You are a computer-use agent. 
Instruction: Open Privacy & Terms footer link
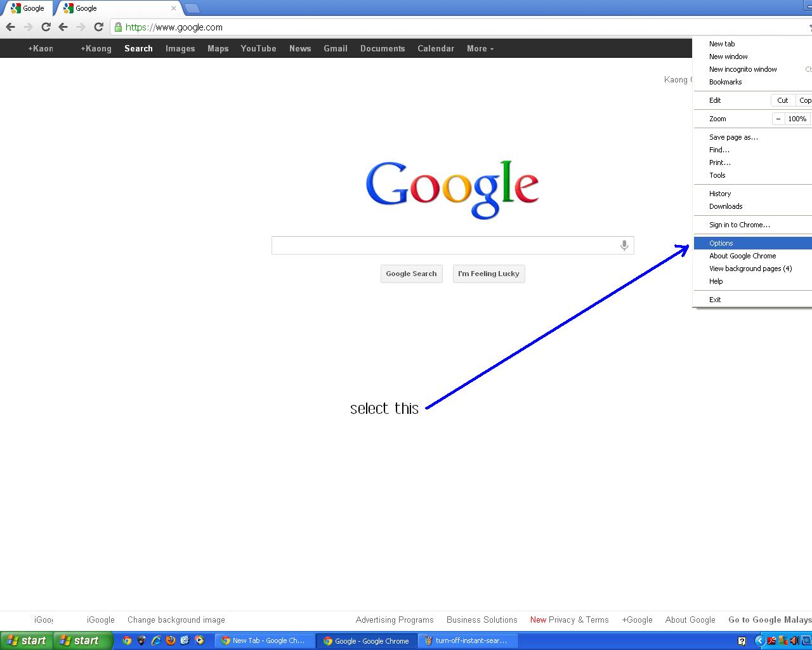tap(579, 620)
